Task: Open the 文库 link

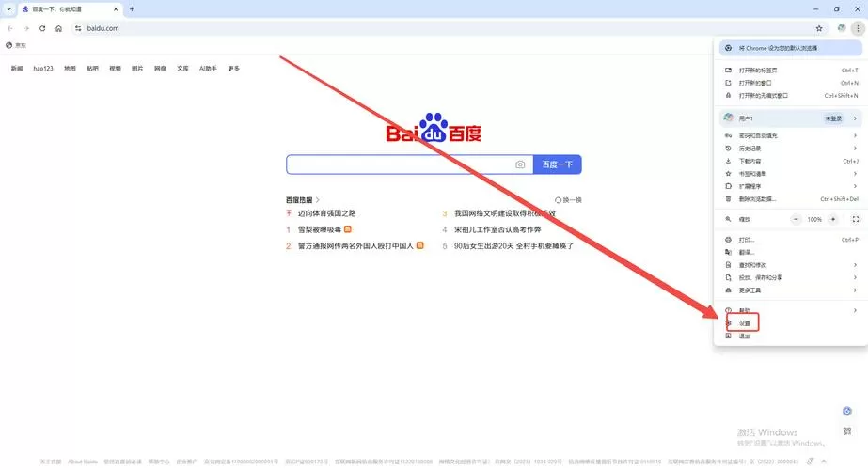Action: [182, 68]
